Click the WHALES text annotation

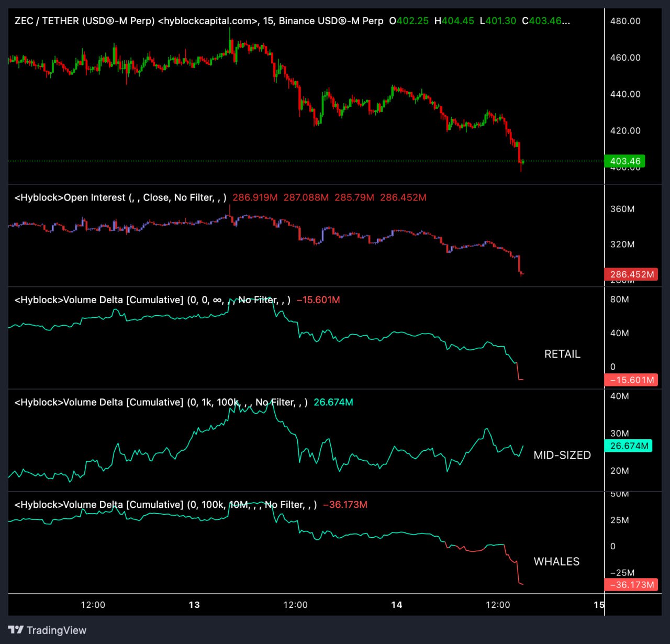[x=556, y=562]
